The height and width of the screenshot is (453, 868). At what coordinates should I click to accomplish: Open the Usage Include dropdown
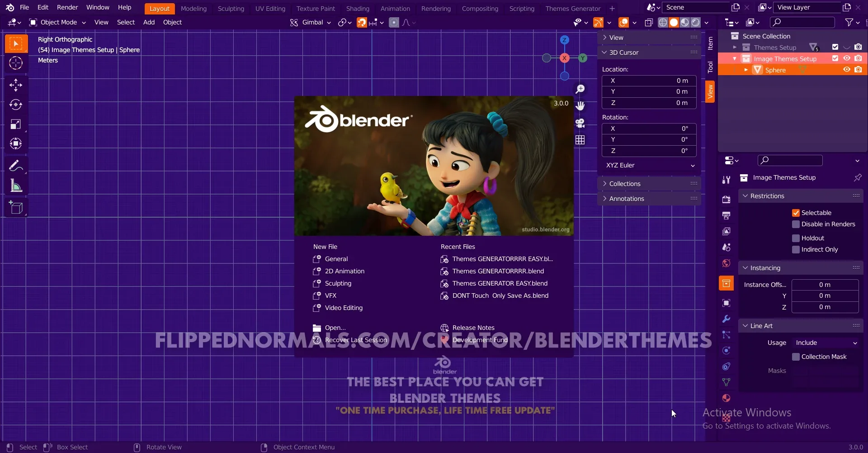click(826, 343)
